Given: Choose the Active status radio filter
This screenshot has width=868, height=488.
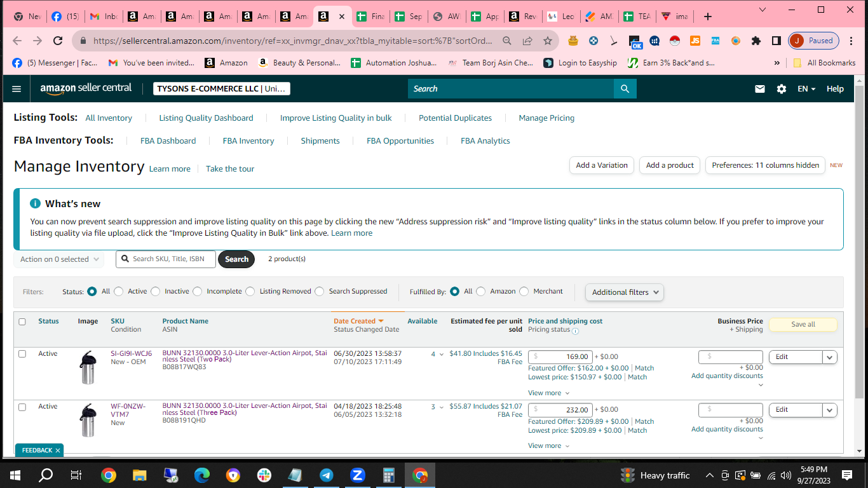Looking at the screenshot, I should click(x=119, y=292).
